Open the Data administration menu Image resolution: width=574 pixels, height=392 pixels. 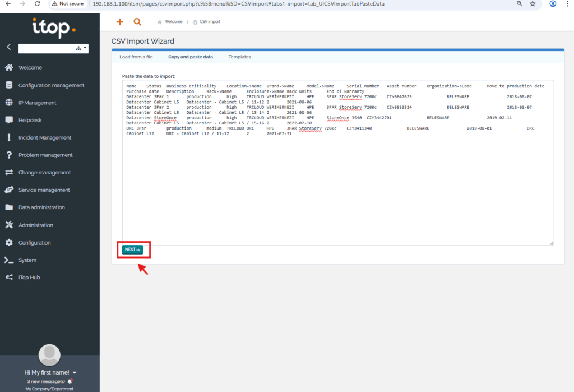[x=41, y=207]
